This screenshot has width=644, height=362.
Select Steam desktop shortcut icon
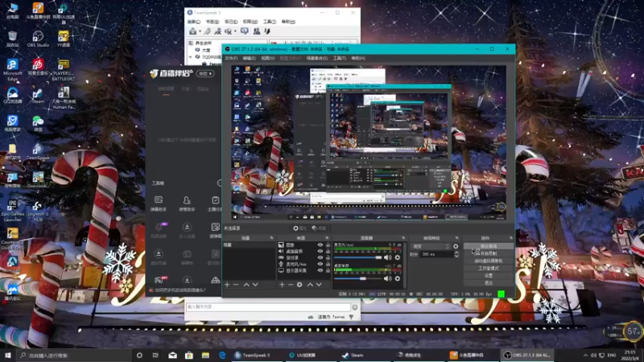tap(37, 96)
